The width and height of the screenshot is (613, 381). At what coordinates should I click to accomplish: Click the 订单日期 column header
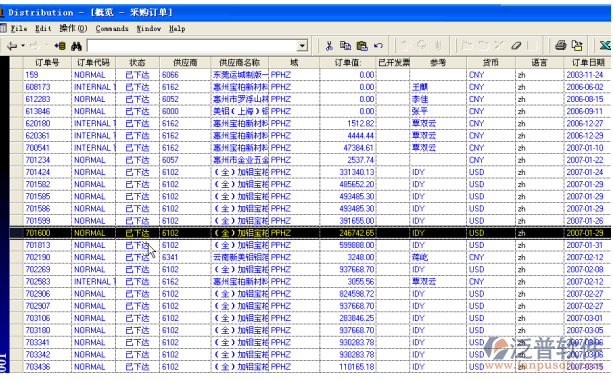click(588, 63)
